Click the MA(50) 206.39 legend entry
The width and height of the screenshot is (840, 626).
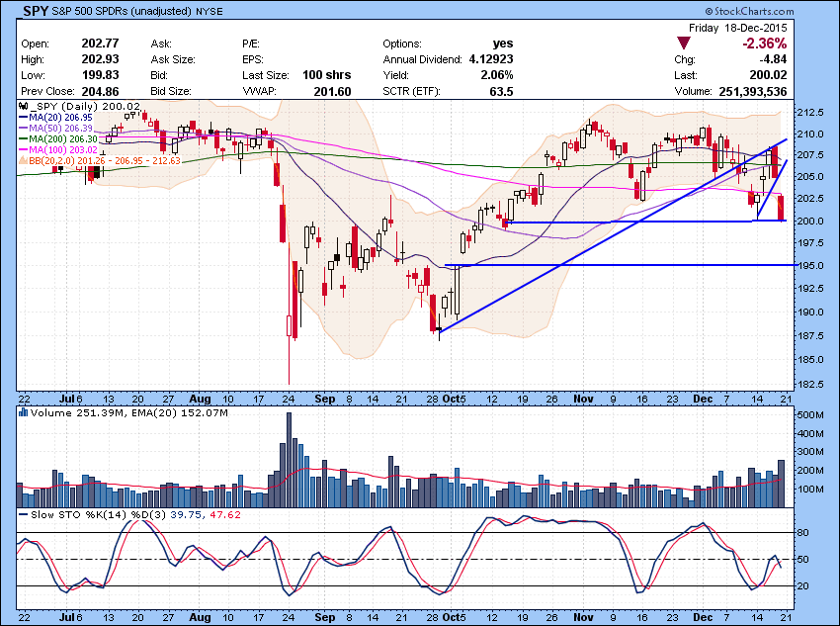(60, 129)
